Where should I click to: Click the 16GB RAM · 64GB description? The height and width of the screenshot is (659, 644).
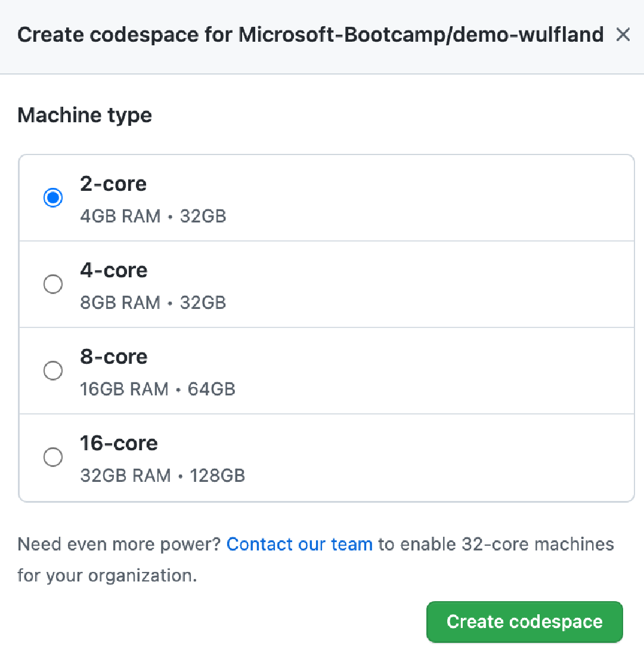click(157, 389)
